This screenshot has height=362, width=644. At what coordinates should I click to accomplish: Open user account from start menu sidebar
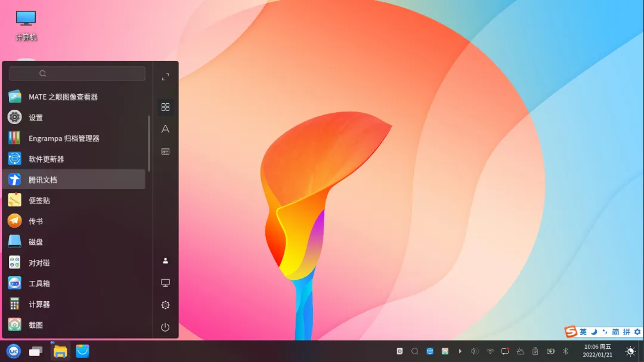click(x=166, y=261)
